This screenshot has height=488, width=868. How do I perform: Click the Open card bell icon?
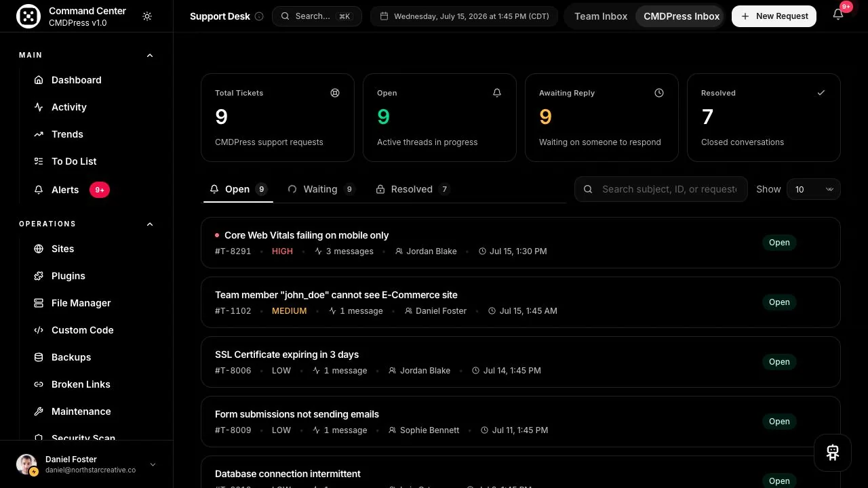[497, 93]
